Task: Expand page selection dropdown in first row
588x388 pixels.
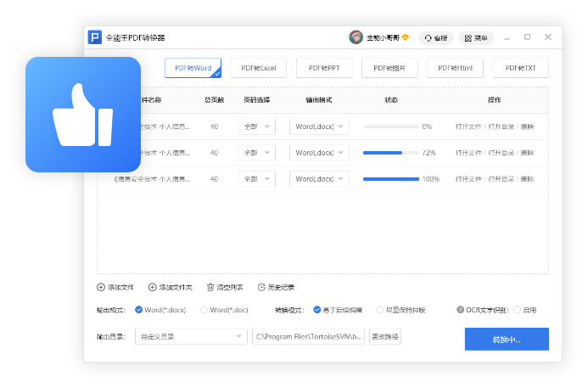Action: (x=257, y=127)
